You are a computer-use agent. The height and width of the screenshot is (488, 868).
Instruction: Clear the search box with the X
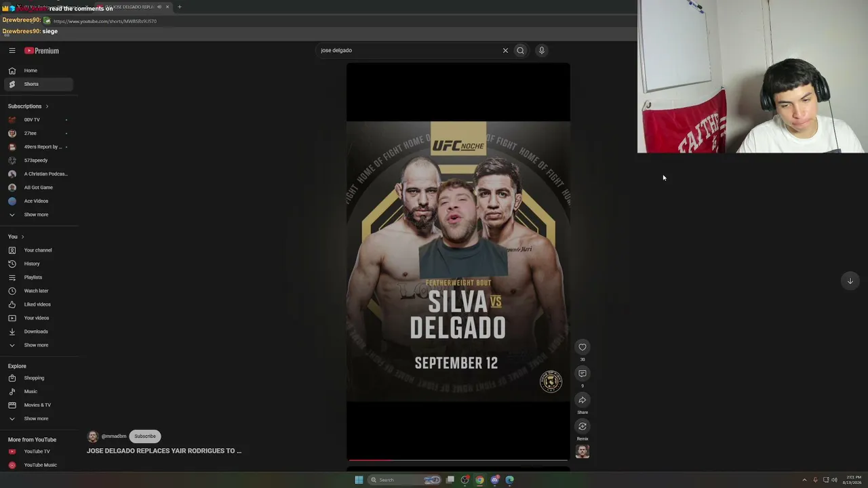pyautogui.click(x=505, y=50)
